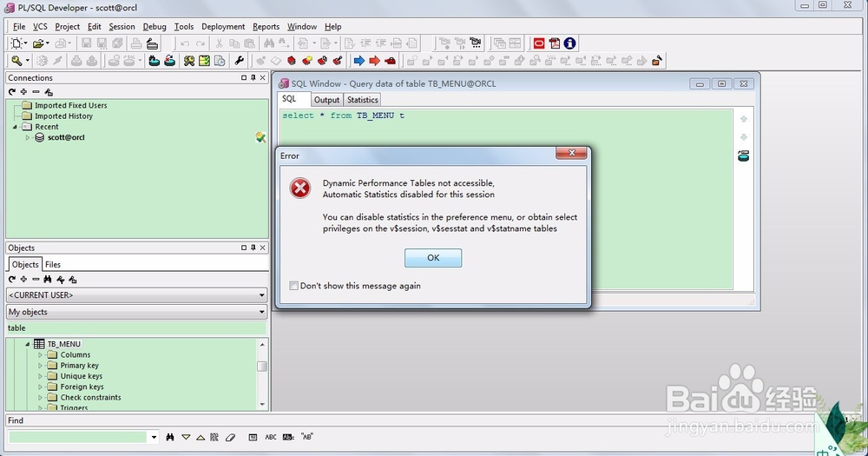Click the table filter input field
Screen dimensions: 868x456
pyautogui.click(x=137, y=328)
